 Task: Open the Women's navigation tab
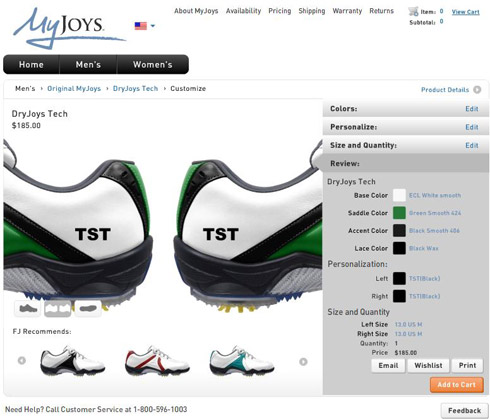[153, 64]
